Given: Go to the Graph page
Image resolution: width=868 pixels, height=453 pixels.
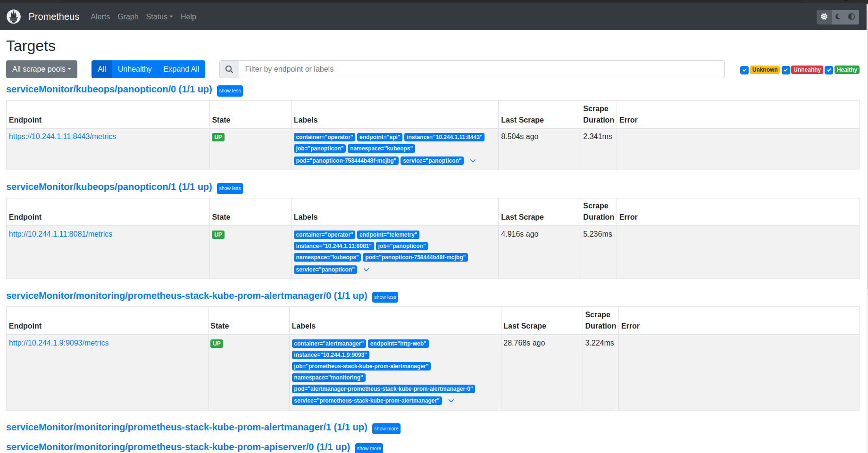Looking at the screenshot, I should (128, 16).
